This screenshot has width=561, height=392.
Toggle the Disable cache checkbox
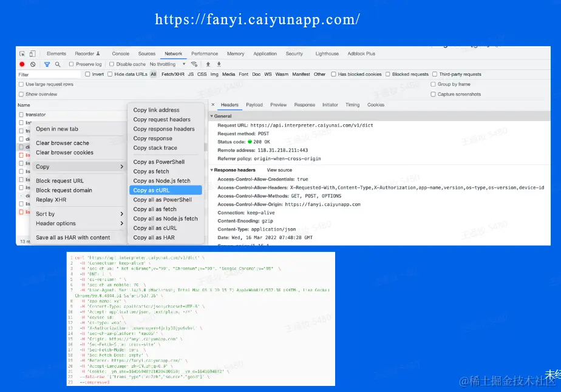click(112, 64)
